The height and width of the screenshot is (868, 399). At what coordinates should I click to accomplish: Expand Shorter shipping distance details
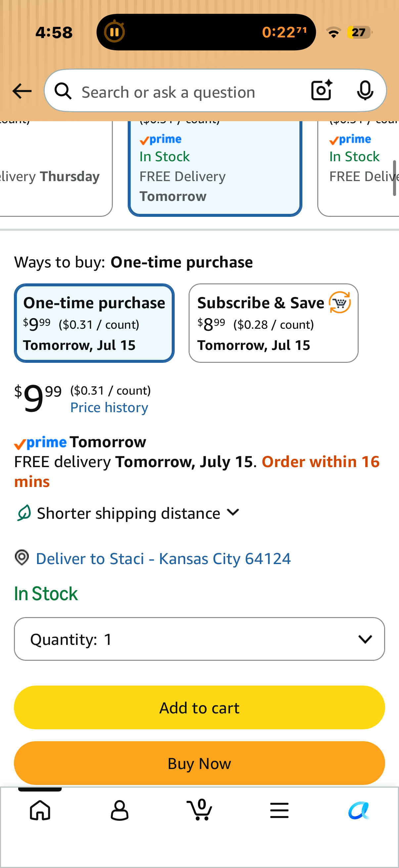point(128,513)
